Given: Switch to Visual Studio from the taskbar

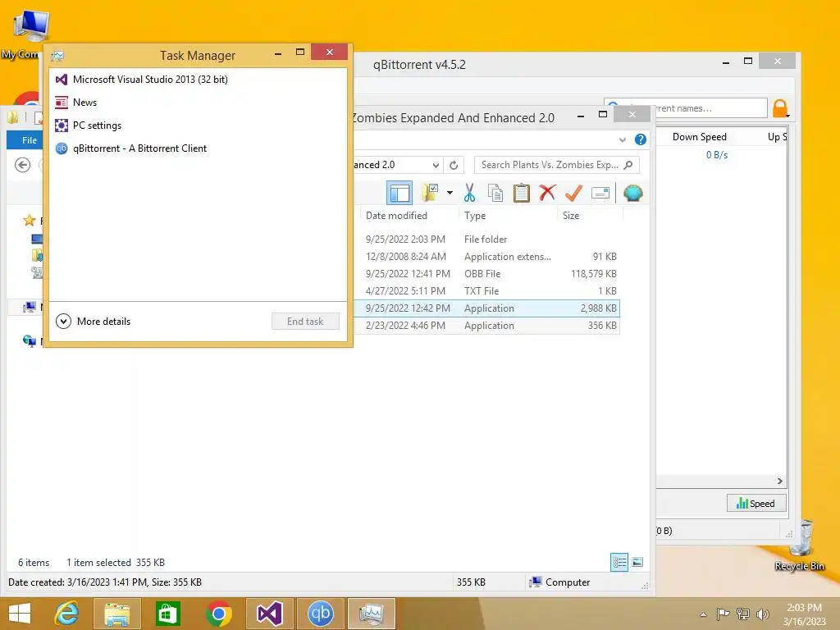Looking at the screenshot, I should [269, 614].
